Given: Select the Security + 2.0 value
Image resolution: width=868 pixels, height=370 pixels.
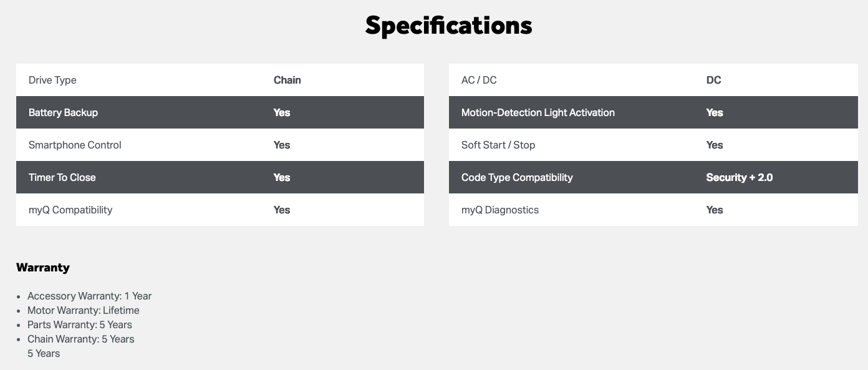Looking at the screenshot, I should click(x=739, y=177).
